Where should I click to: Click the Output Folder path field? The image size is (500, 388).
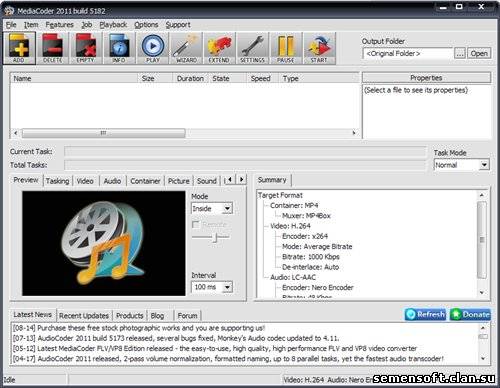pos(408,53)
